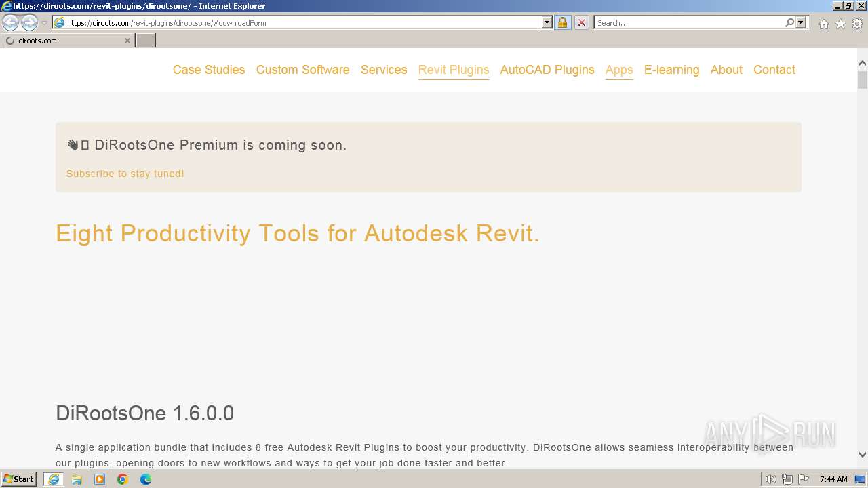Click the Windows Start button

click(x=19, y=479)
